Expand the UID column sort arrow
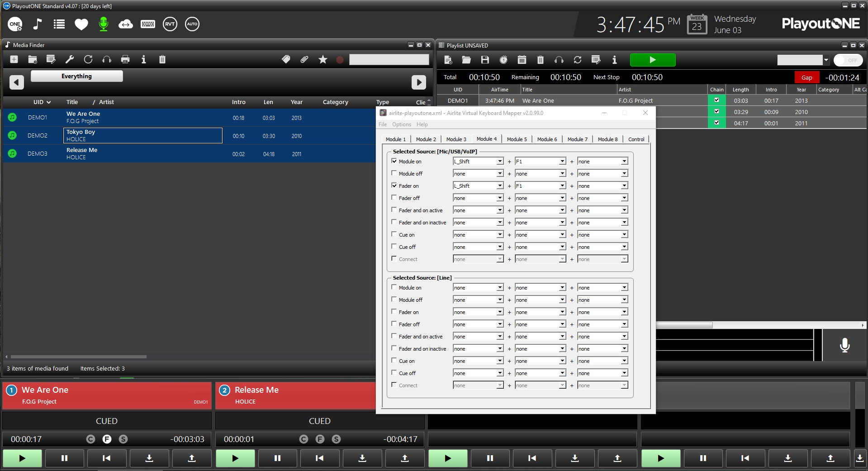This screenshot has width=868, height=471. 48,102
